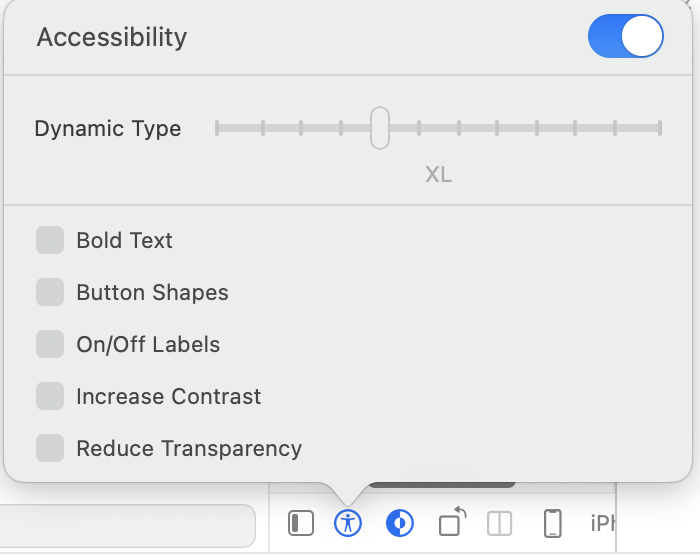Toggle the sidebar panel icon
700x560 pixels.
coord(301,523)
